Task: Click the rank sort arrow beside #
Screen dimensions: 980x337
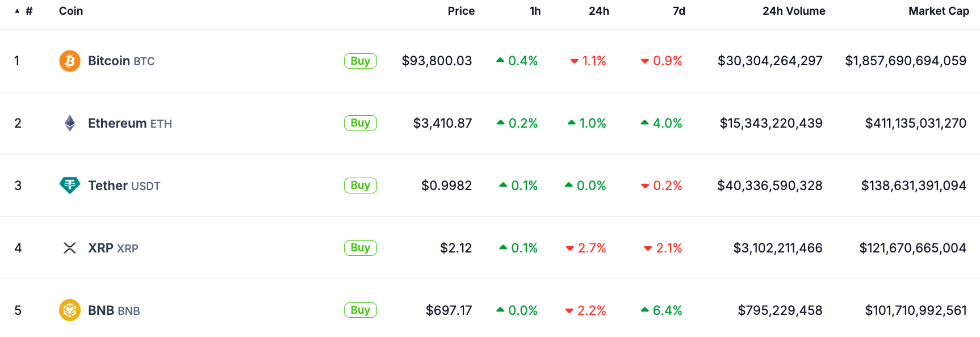Action: tap(17, 11)
